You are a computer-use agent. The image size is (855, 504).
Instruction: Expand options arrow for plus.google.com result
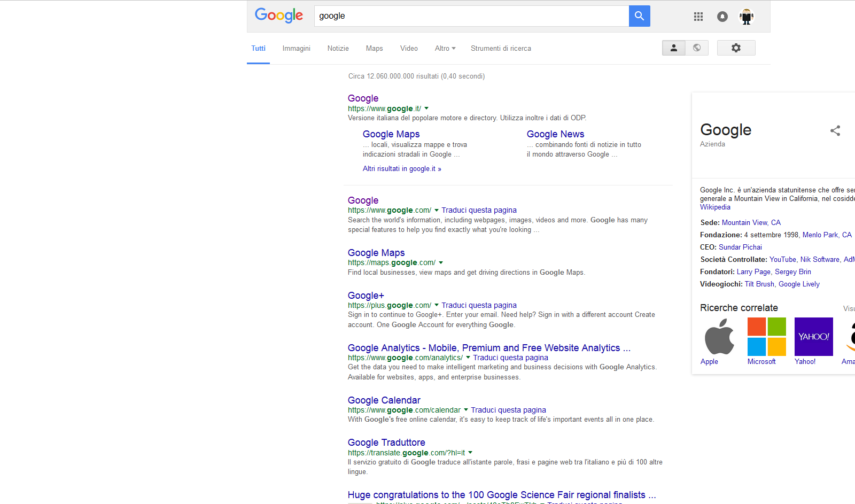[437, 305]
